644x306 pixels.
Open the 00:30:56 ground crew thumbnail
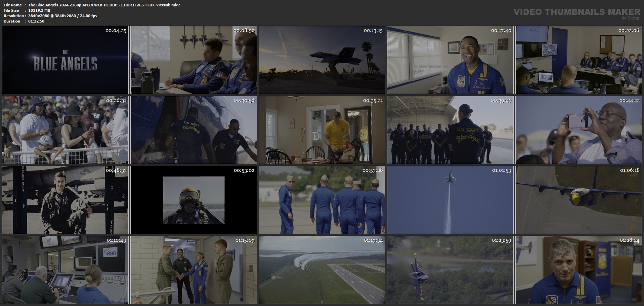pyautogui.click(x=194, y=130)
